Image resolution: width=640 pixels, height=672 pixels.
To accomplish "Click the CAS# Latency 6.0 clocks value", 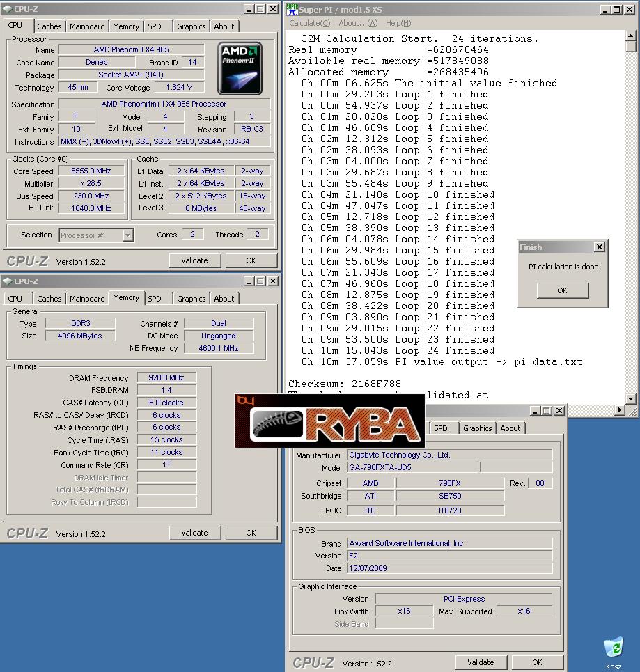I will tap(166, 403).
